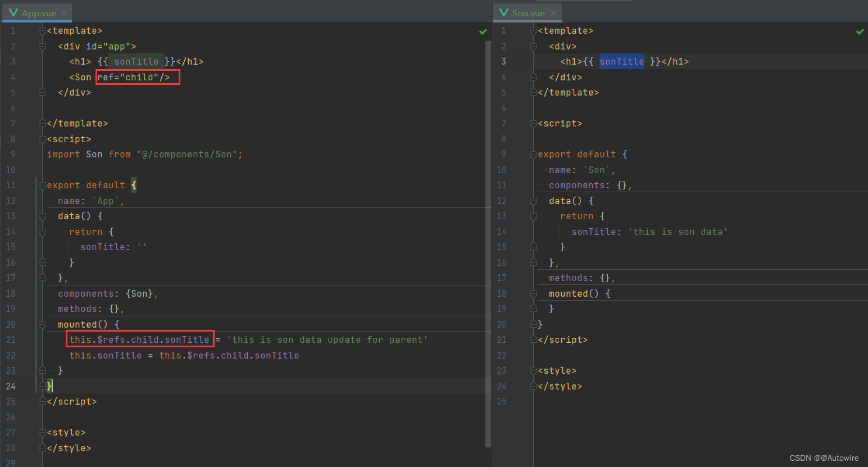Collapse the template block in Son.vue line 1
The width and height of the screenshot is (868, 467).
click(x=533, y=31)
